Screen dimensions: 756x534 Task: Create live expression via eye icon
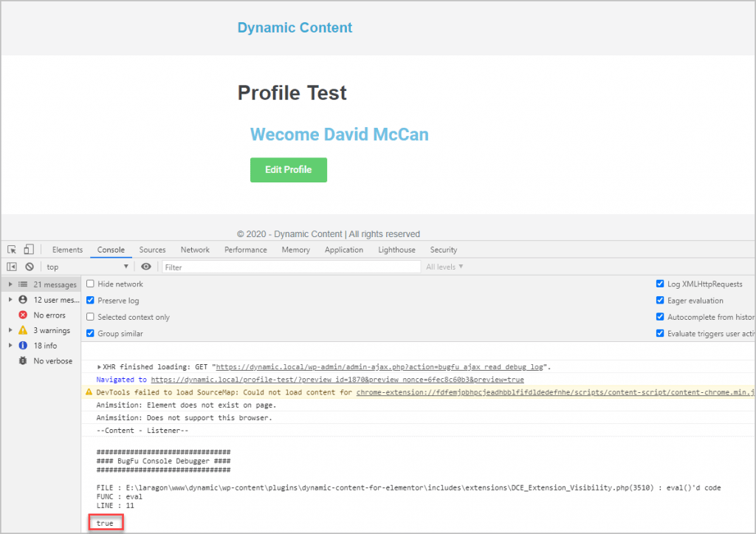(146, 267)
